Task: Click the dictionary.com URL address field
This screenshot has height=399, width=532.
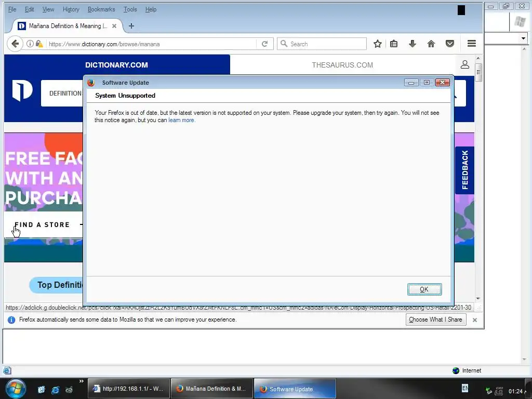Action: pyautogui.click(x=151, y=44)
